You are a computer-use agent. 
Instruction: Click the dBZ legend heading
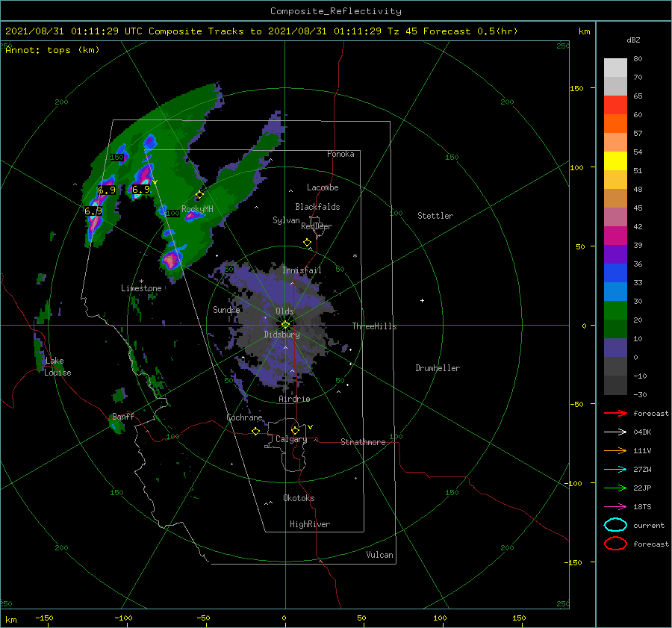pyautogui.click(x=633, y=40)
